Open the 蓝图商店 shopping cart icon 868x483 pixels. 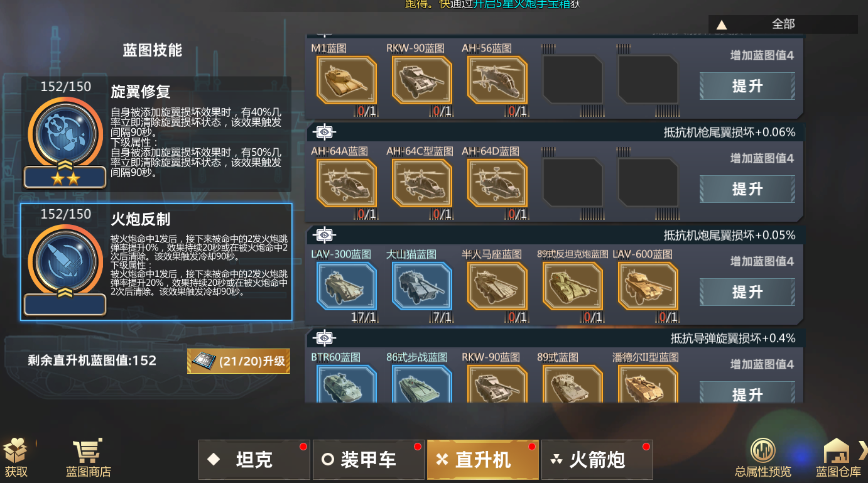(x=88, y=451)
